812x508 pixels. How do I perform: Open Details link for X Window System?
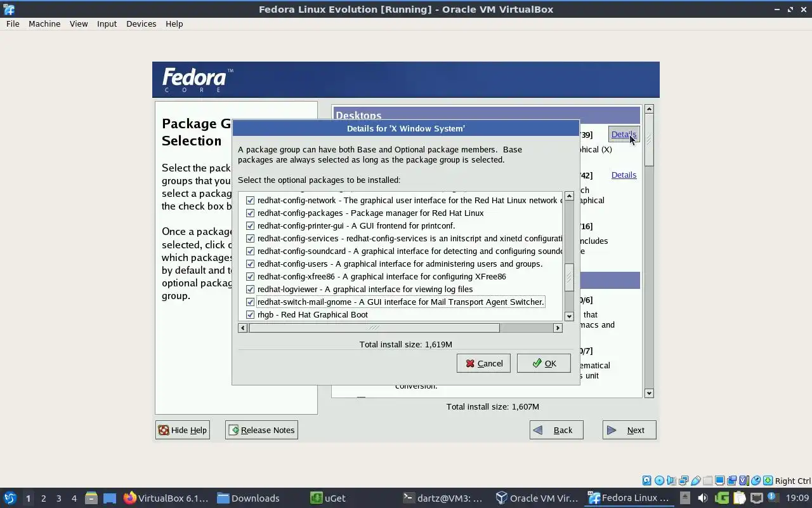click(624, 134)
